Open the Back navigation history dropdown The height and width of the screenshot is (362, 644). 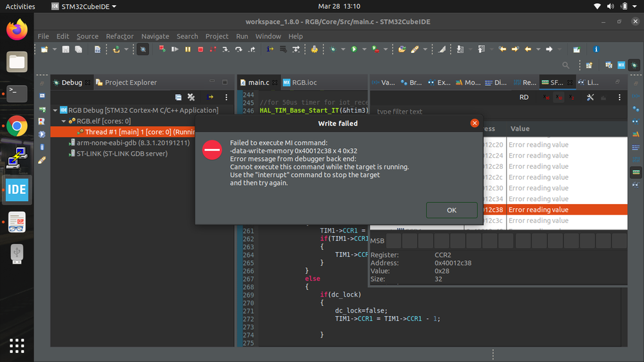(x=538, y=50)
